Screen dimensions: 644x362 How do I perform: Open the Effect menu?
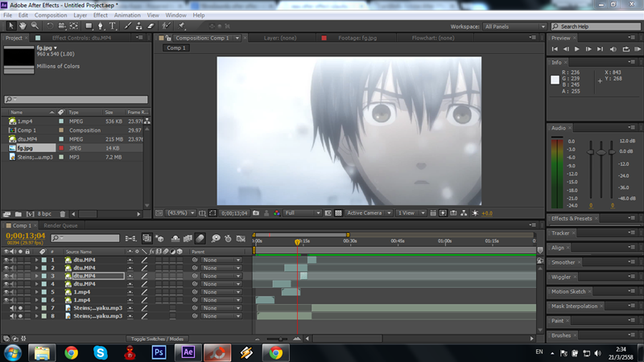point(100,15)
